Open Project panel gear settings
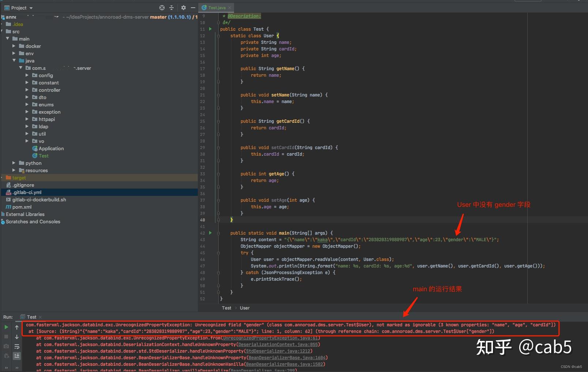Image resolution: width=588 pixels, height=372 pixels. click(x=184, y=8)
